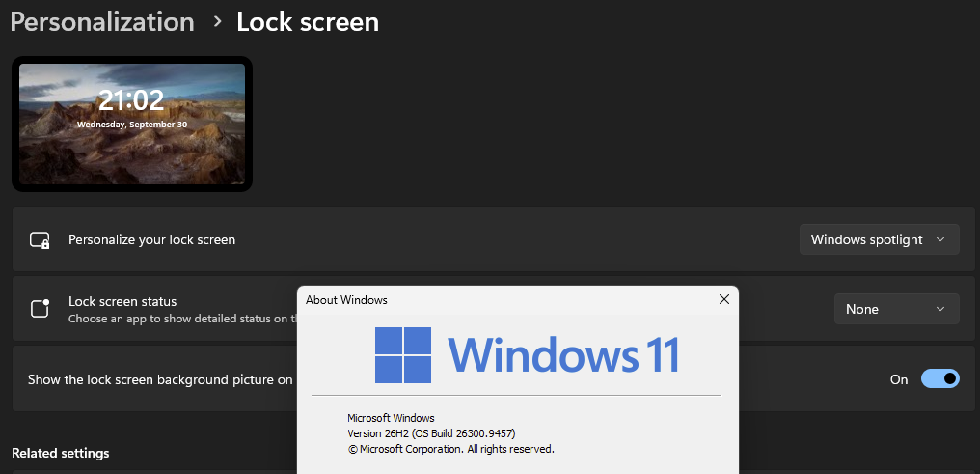The width and height of the screenshot is (980, 474).
Task: Click Personalize your lock screen label
Action: pos(151,239)
